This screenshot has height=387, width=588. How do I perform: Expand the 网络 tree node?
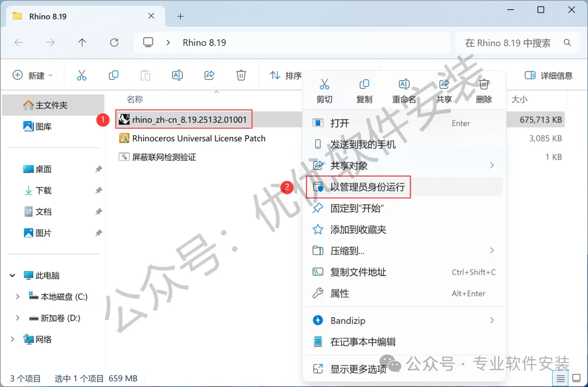[x=13, y=340]
